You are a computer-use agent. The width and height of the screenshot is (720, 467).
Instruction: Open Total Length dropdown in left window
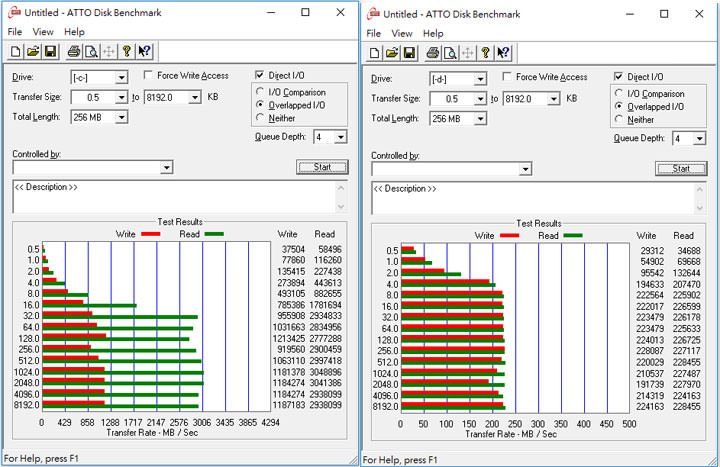pyautogui.click(x=121, y=117)
